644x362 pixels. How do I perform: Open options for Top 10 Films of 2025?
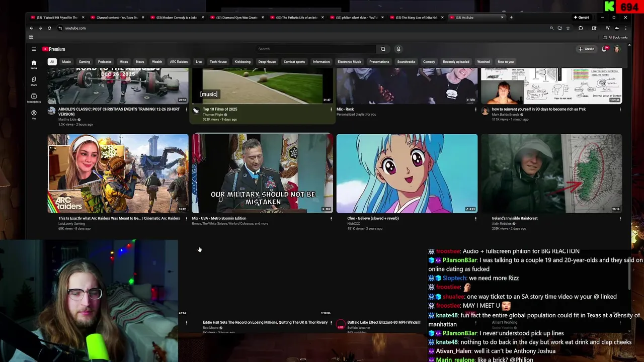331,109
